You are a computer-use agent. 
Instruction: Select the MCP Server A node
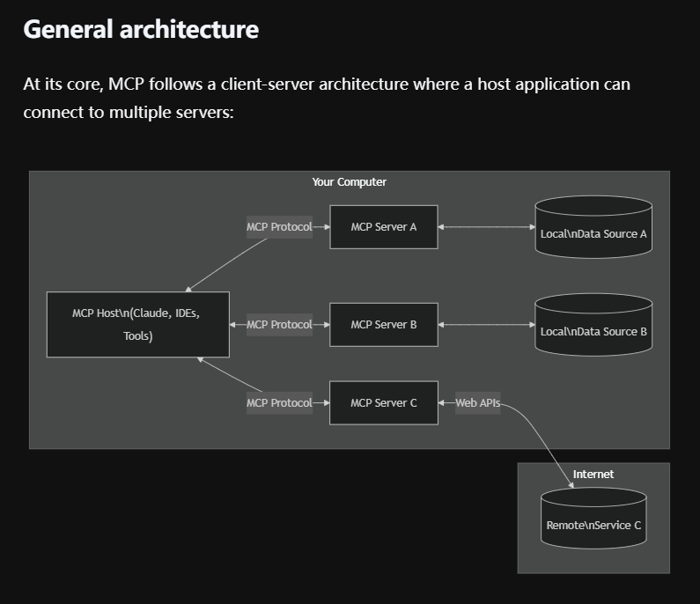pos(384,227)
